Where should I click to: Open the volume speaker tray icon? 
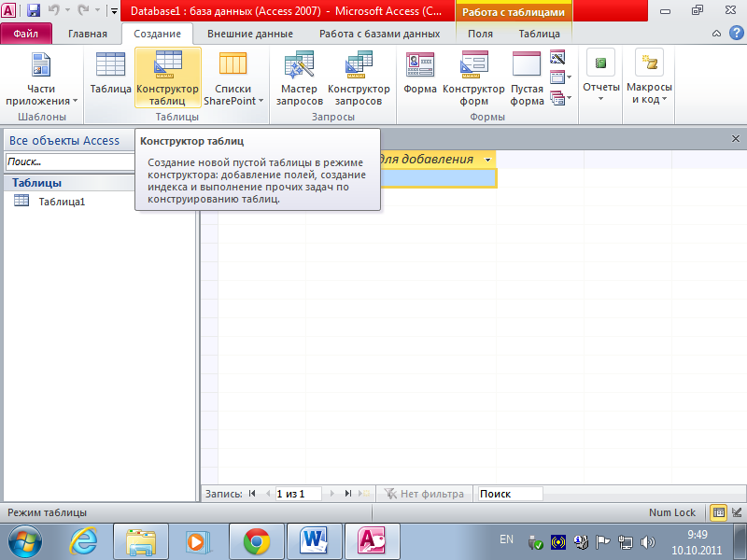[647, 542]
